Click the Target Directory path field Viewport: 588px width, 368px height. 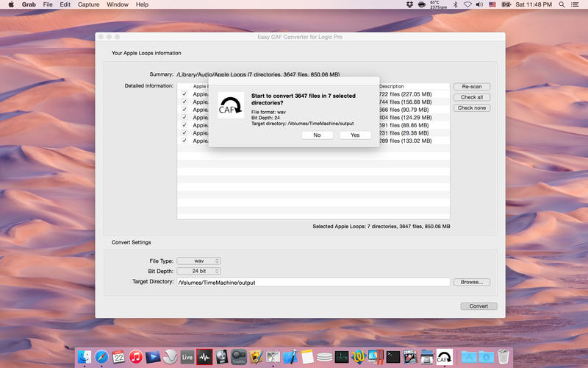click(312, 282)
